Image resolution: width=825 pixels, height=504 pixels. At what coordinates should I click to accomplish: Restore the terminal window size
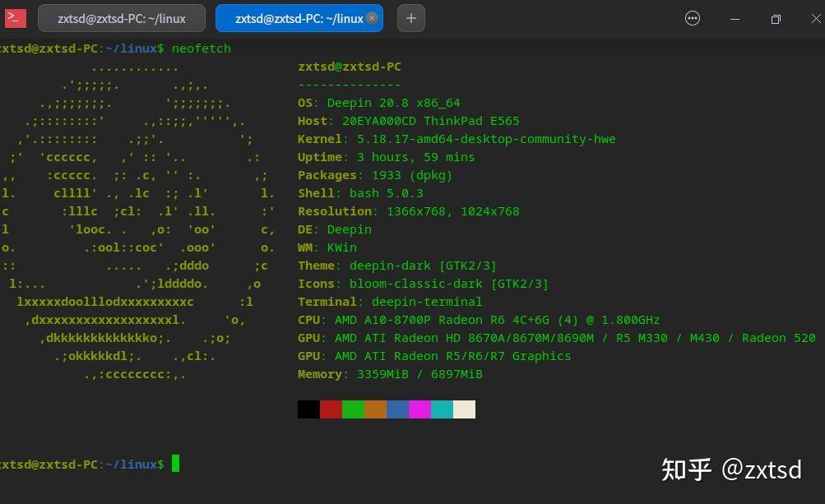click(x=776, y=19)
